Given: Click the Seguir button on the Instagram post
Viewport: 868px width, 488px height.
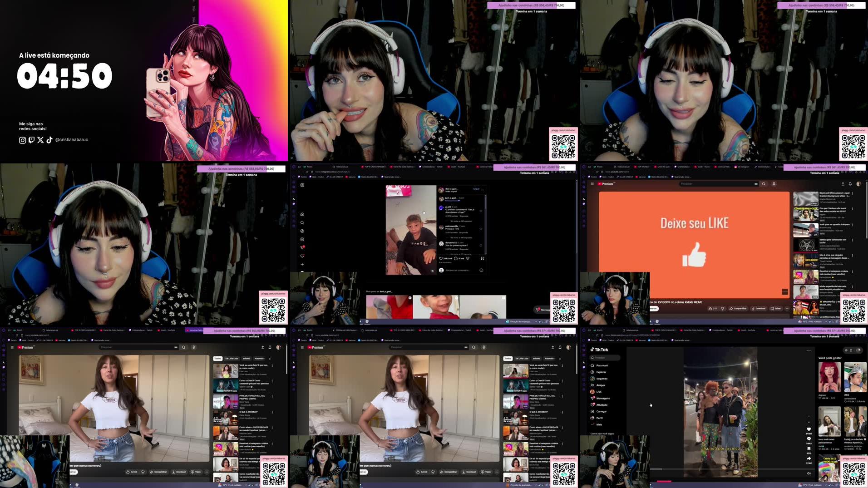Looking at the screenshot, I should point(476,189).
